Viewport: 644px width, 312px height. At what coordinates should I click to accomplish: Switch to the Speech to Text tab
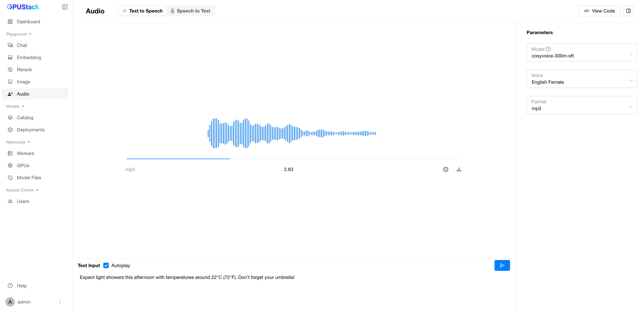[190, 11]
